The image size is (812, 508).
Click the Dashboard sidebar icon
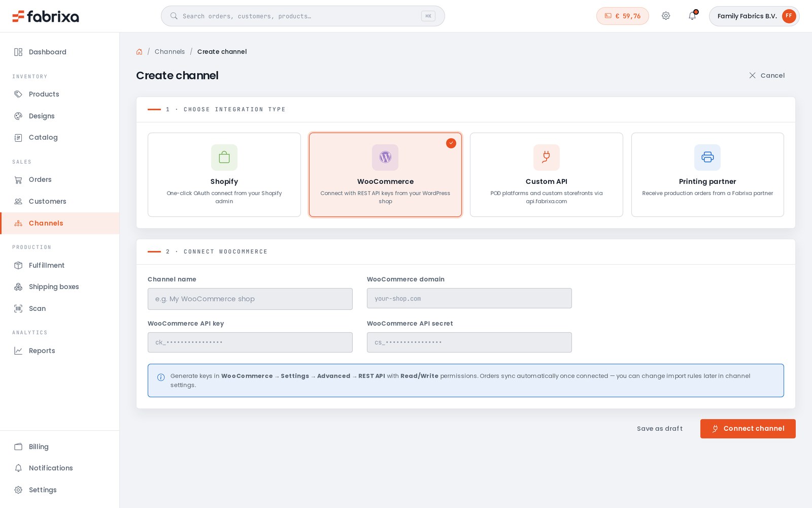(x=18, y=52)
